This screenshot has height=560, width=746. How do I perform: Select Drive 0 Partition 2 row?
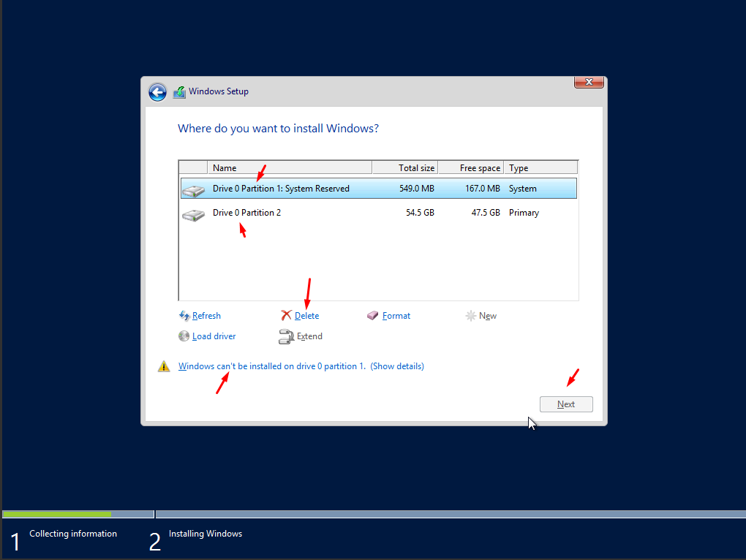[379, 213]
